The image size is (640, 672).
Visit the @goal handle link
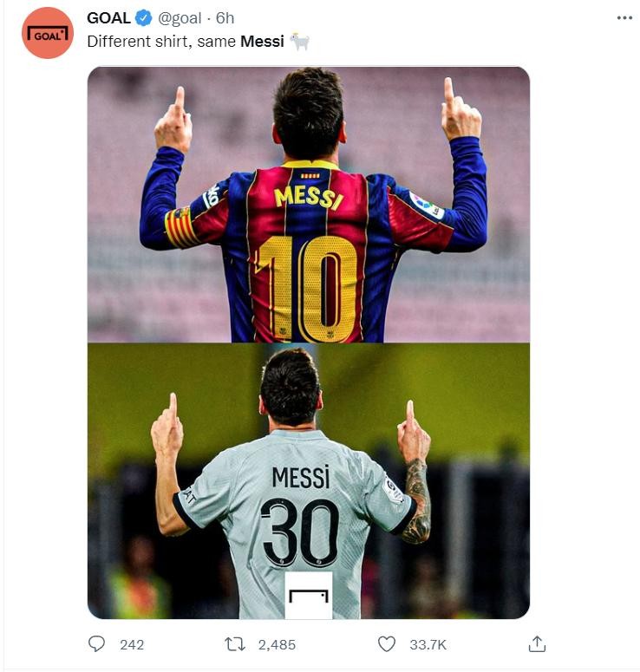[x=180, y=18]
